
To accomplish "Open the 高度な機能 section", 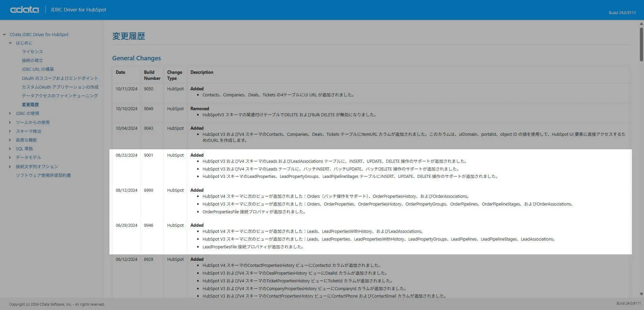I will (26, 140).
